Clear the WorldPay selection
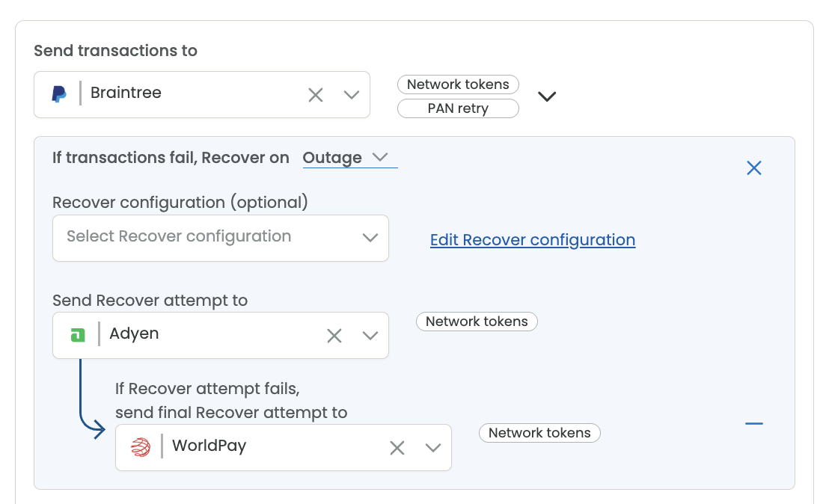Image resolution: width=823 pixels, height=504 pixels. click(x=397, y=448)
